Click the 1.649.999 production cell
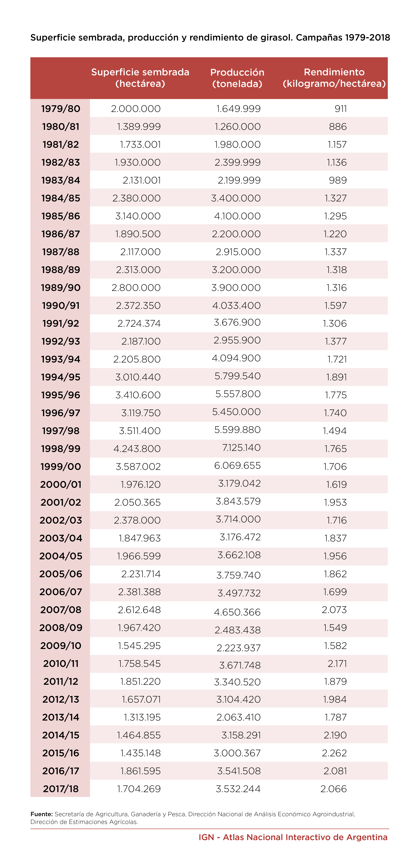 (x=238, y=109)
